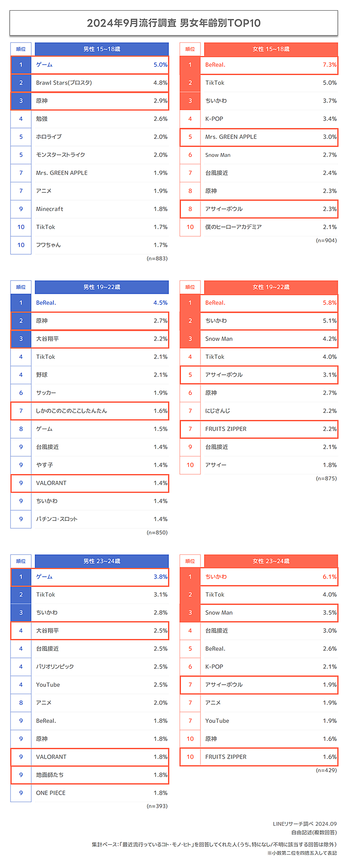Viewport: 348px width, 868px height.
Task: Click the パリオリンピック entry
Action: point(55,667)
